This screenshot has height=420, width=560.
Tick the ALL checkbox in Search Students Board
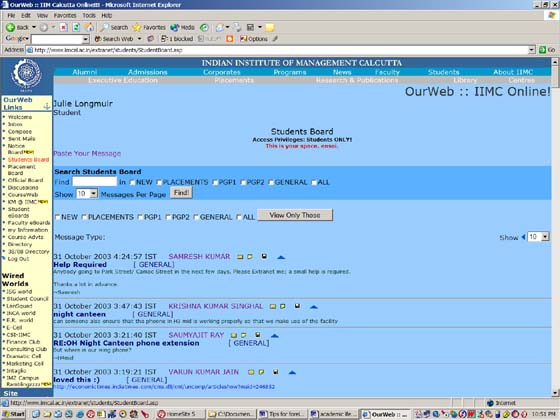[314, 182]
